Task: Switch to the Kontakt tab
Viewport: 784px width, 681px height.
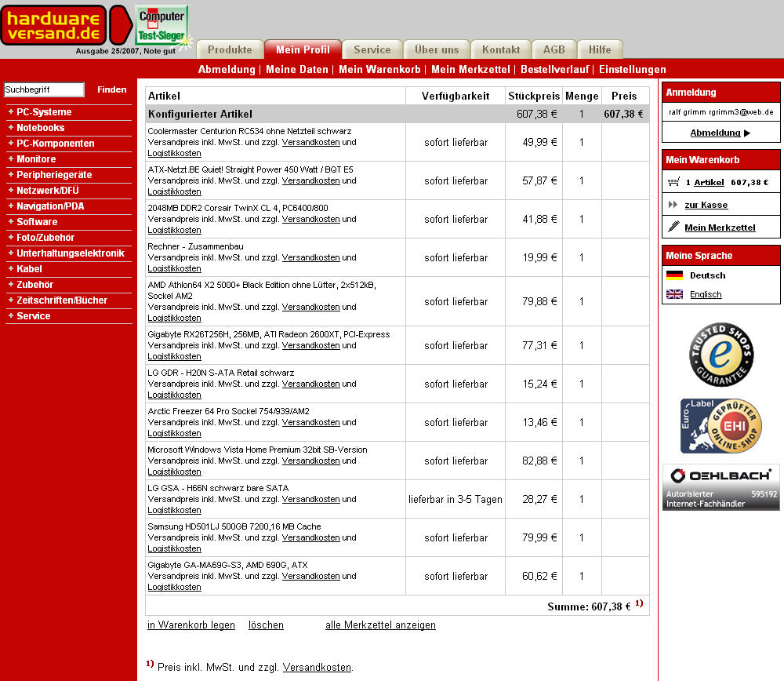Action: click(501, 49)
